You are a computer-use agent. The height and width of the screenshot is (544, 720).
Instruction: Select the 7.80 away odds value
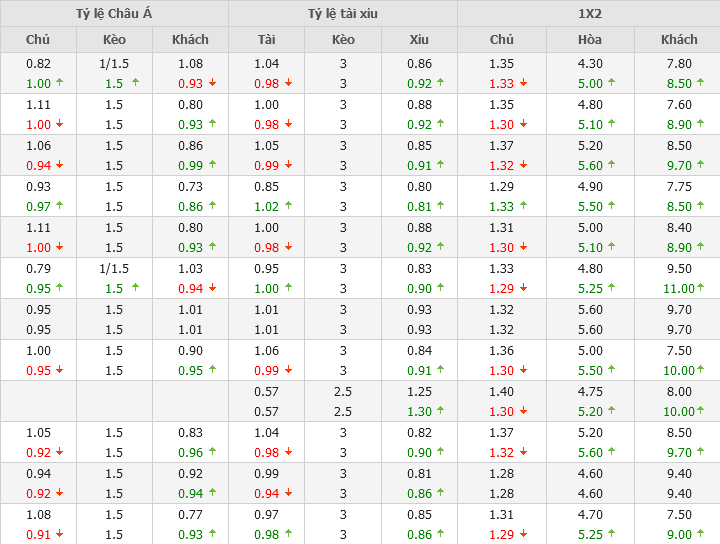(679, 64)
